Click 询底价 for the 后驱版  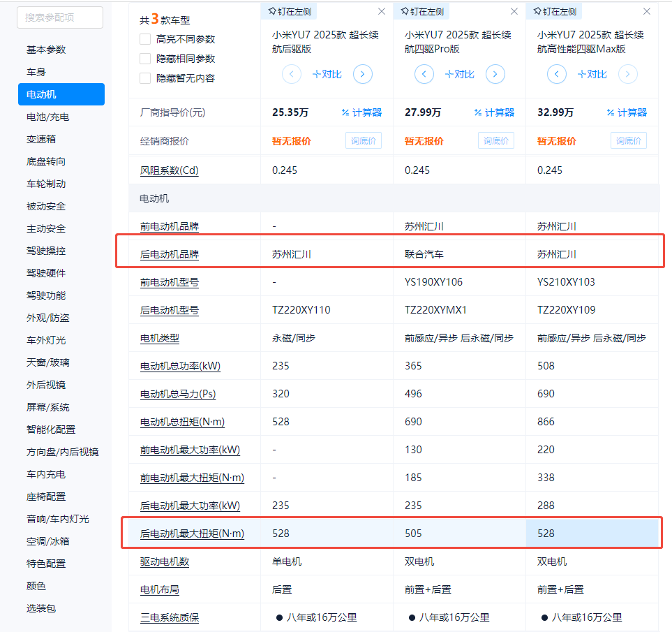[x=364, y=140]
